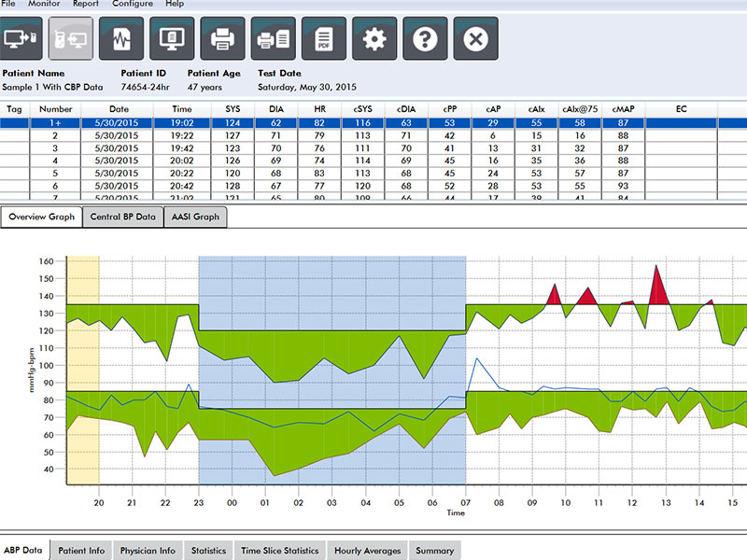Click the EC column header
This screenshot has width=747, height=560.
click(x=682, y=109)
